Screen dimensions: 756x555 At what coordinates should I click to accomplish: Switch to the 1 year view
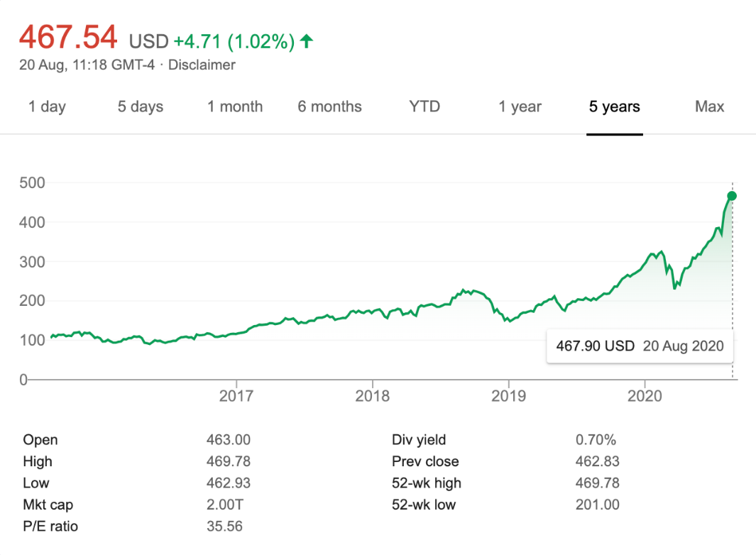[x=520, y=107]
